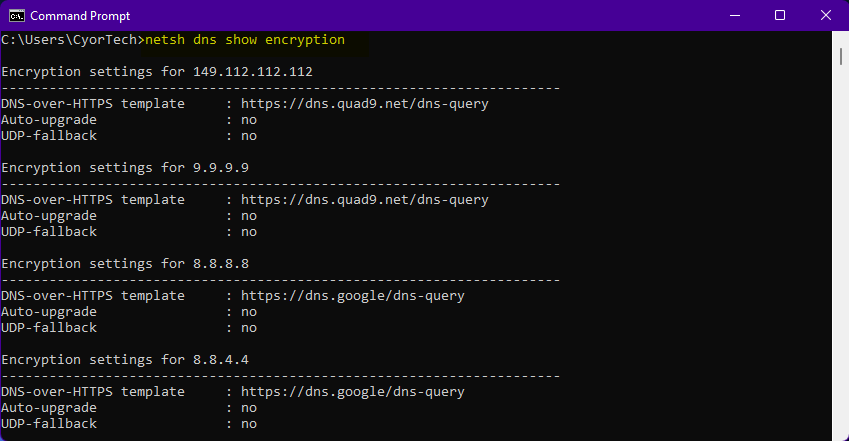Click the vertical scrollbar thumb
Image resolution: width=849 pixels, height=441 pixels.
(x=843, y=55)
